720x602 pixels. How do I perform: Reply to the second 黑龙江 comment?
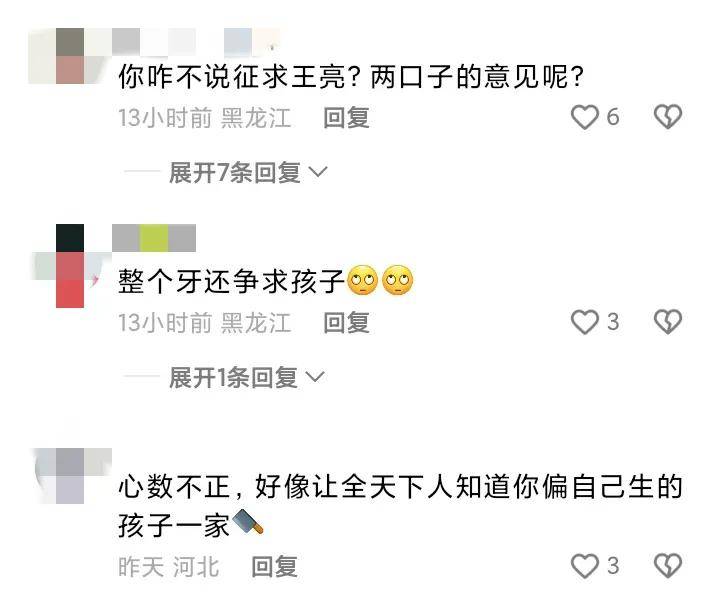click(347, 322)
